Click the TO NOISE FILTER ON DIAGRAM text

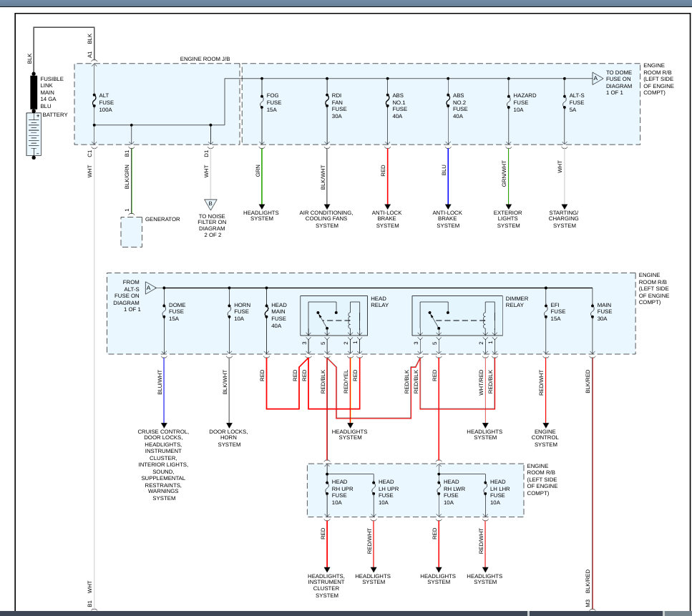[x=212, y=225]
